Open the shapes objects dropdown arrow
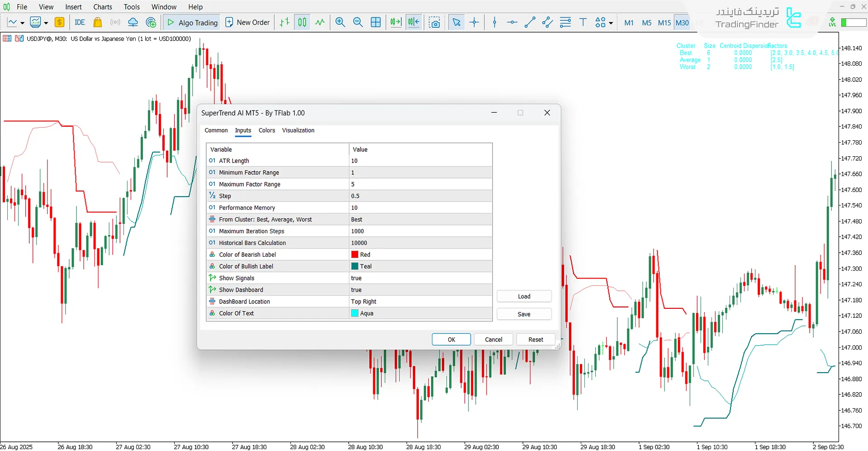Image resolution: width=868 pixels, height=451 pixels. pyautogui.click(x=611, y=23)
